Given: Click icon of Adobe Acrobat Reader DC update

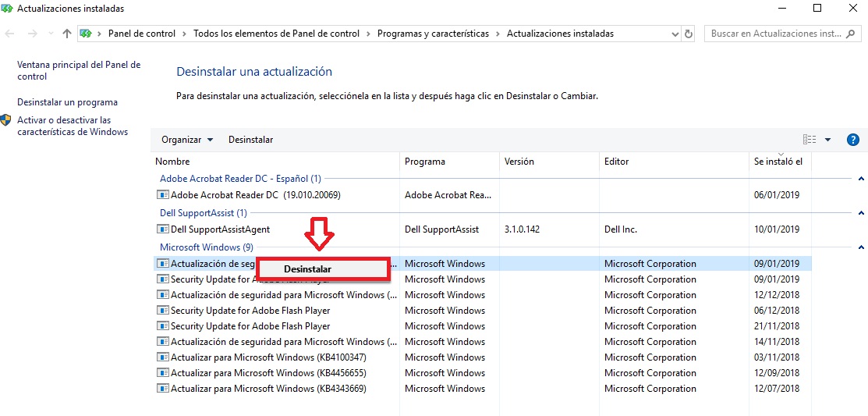Looking at the screenshot, I should tap(163, 195).
